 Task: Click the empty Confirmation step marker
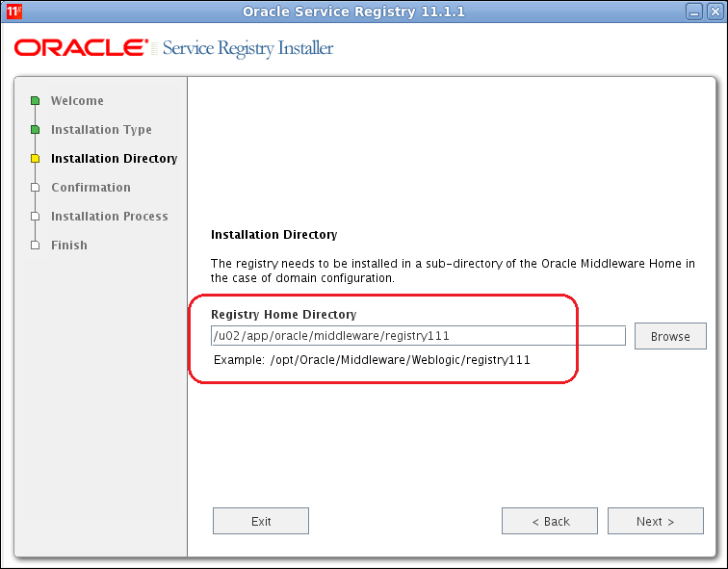click(x=36, y=188)
